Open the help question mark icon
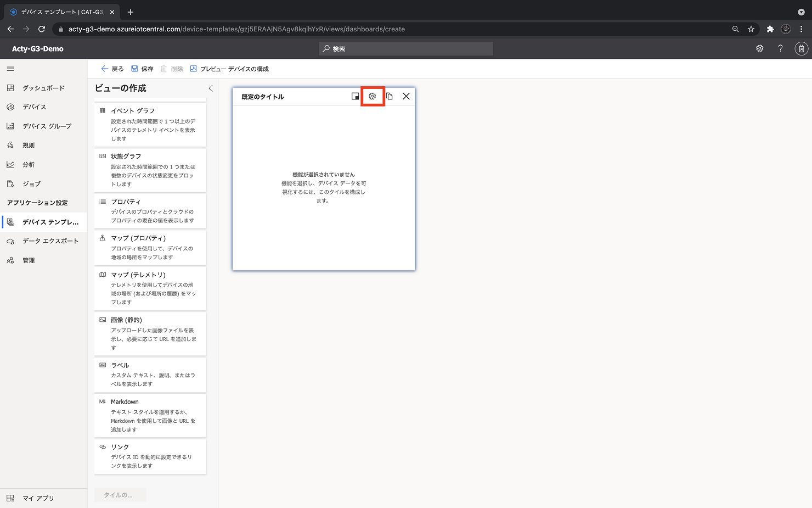 coord(780,48)
